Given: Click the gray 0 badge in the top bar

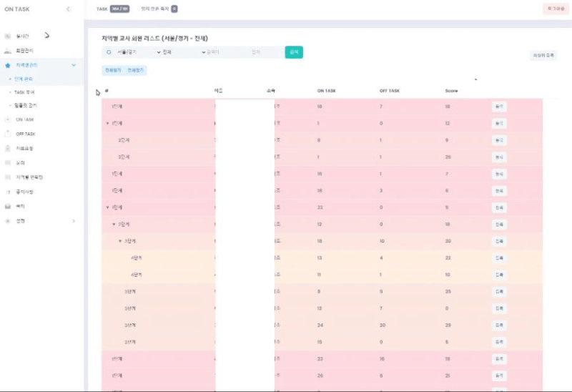Looking at the screenshot, I should (x=174, y=9).
